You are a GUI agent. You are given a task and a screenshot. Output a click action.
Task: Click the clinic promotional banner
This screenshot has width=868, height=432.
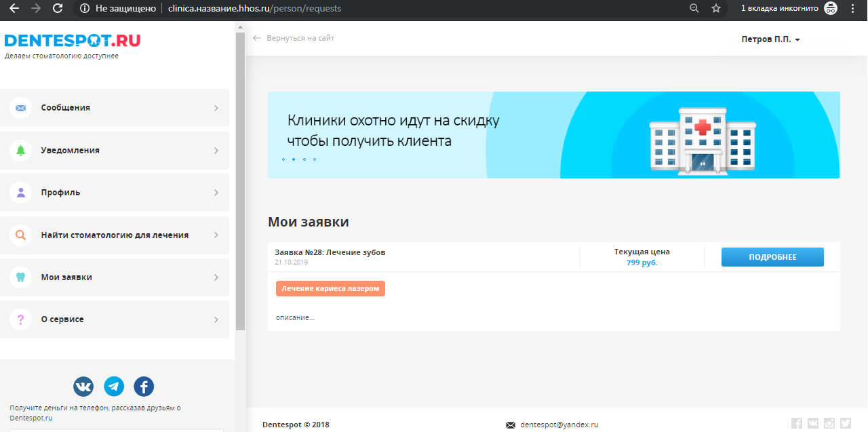pyautogui.click(x=553, y=135)
